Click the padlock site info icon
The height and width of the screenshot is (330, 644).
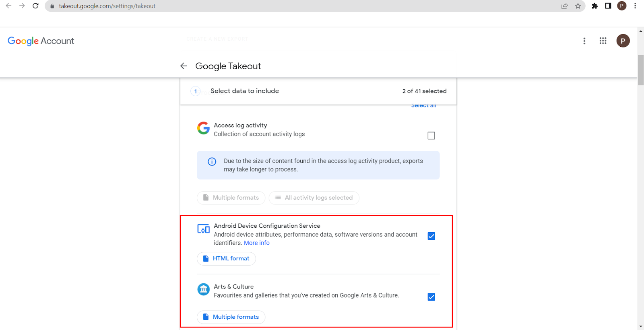point(52,6)
